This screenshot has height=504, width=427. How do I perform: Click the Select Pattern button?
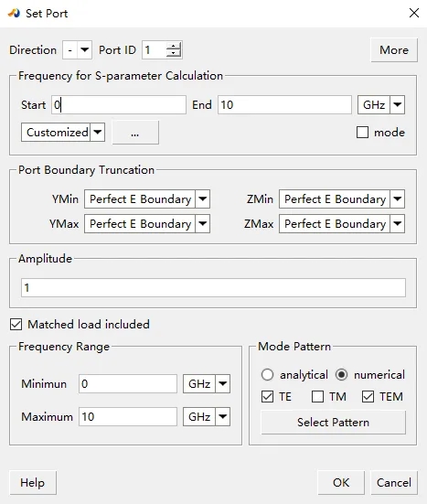click(333, 422)
